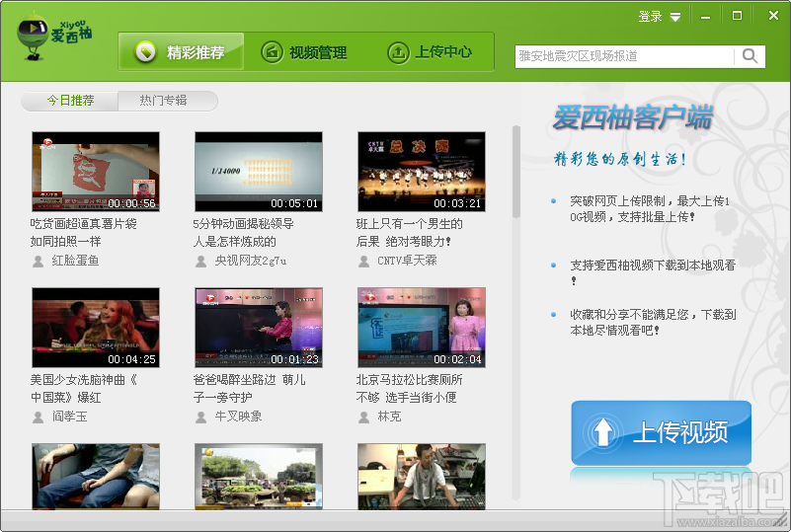Maximize the Xiyou client window
The height and width of the screenshot is (532, 791).
737,16
